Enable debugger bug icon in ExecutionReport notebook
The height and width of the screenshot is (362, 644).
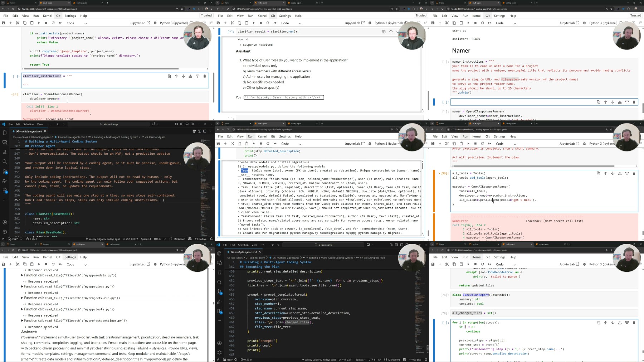pyautogui.click(x=584, y=264)
